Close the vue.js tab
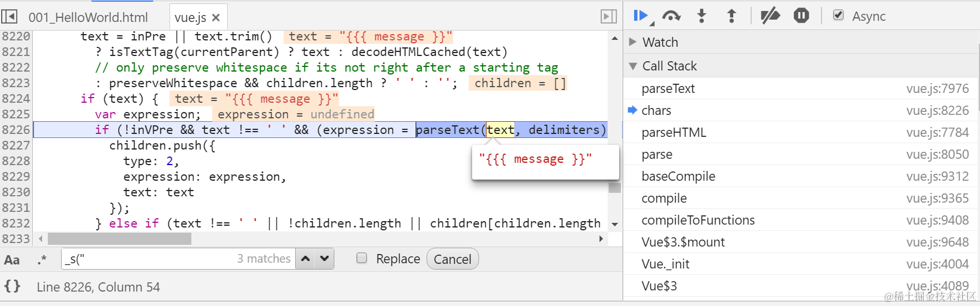 coord(216,18)
